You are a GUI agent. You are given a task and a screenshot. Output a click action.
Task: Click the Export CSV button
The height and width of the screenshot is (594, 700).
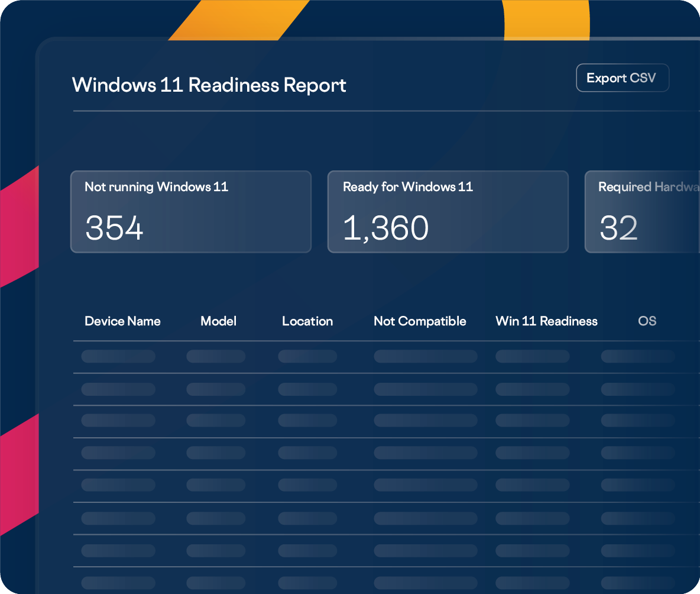tap(622, 78)
